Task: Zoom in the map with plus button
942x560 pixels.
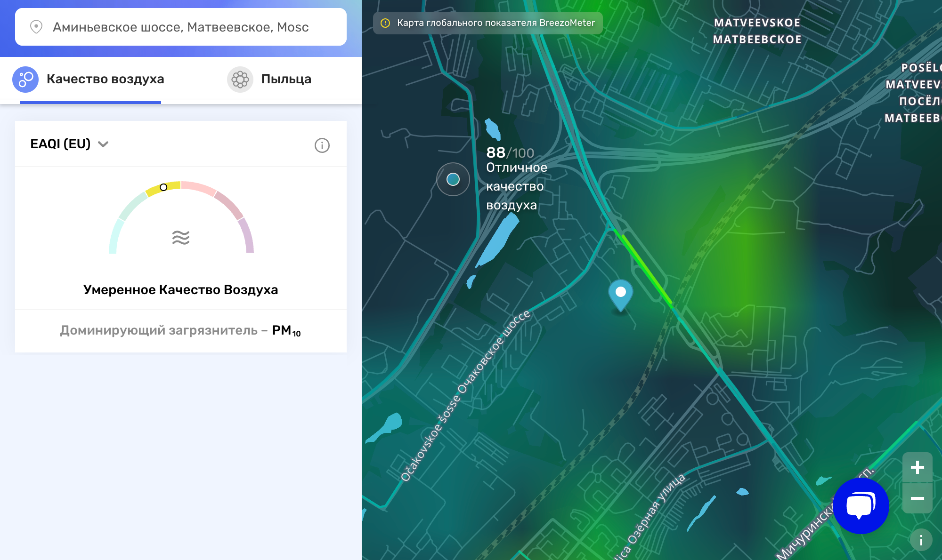Action: click(x=917, y=467)
